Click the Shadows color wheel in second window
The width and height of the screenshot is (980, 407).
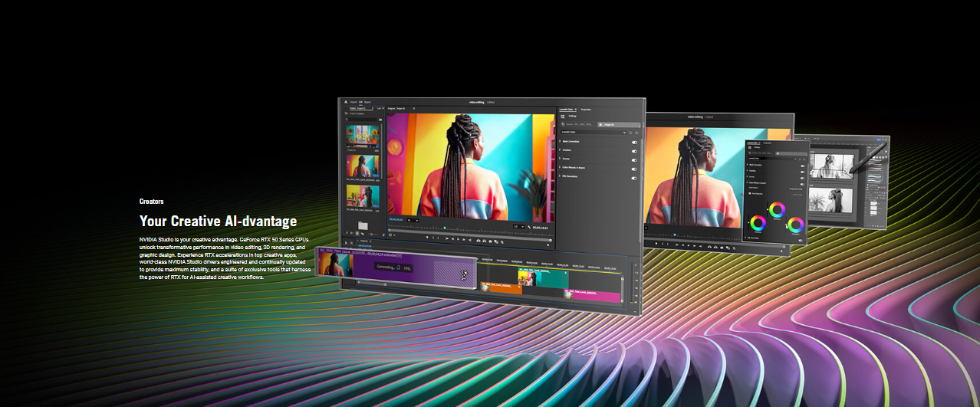click(758, 223)
